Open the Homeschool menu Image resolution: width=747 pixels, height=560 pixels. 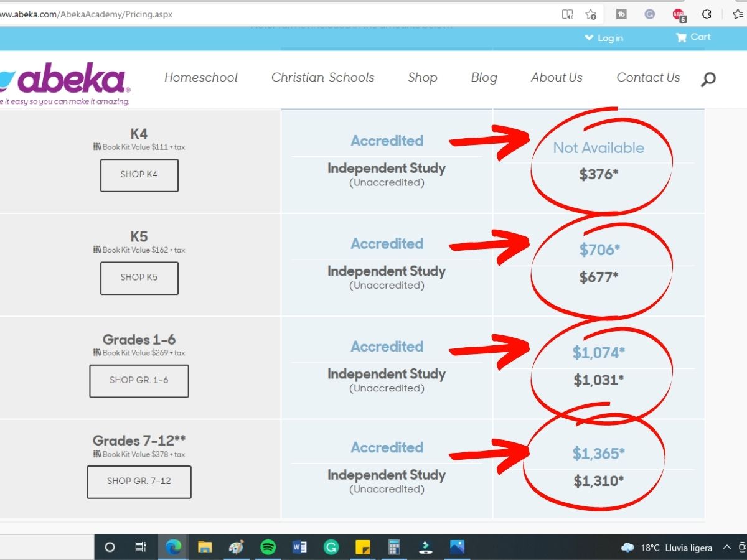(201, 78)
